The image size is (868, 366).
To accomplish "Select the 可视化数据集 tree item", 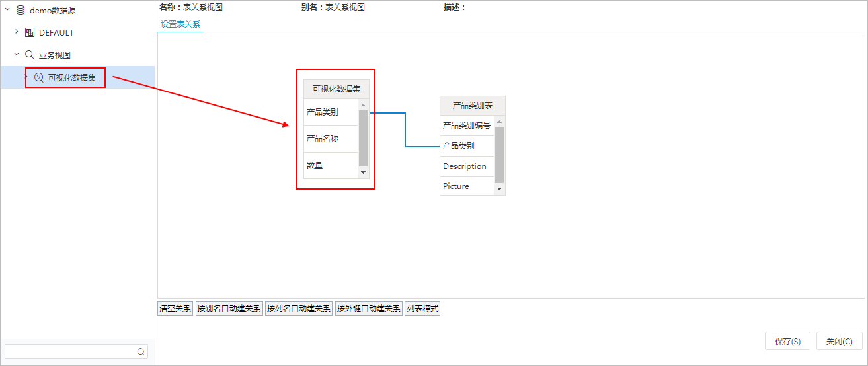I will (x=77, y=77).
